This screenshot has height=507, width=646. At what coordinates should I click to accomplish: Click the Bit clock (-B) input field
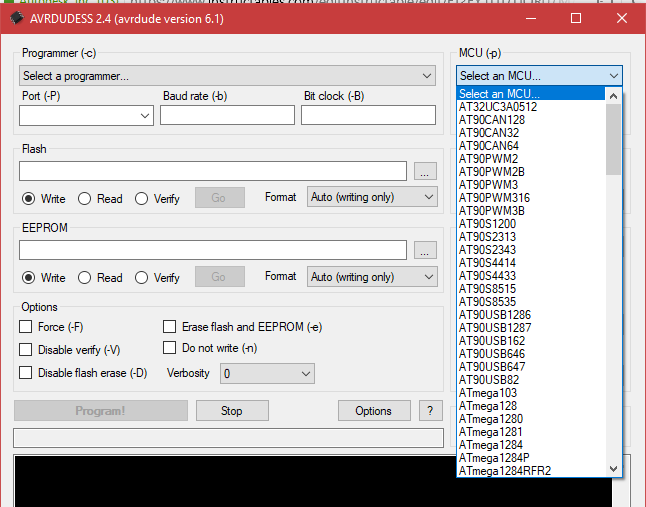click(x=368, y=115)
